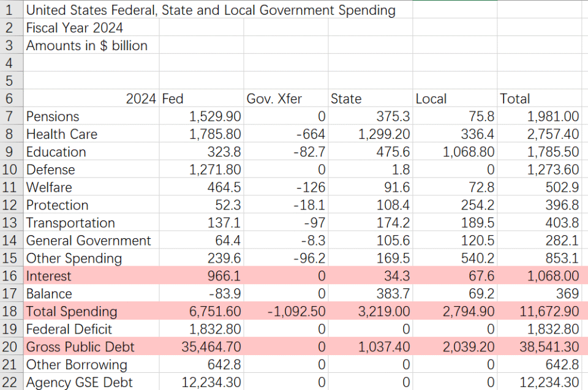Select row header 16
This screenshot has width=588, height=390.
[11, 276]
